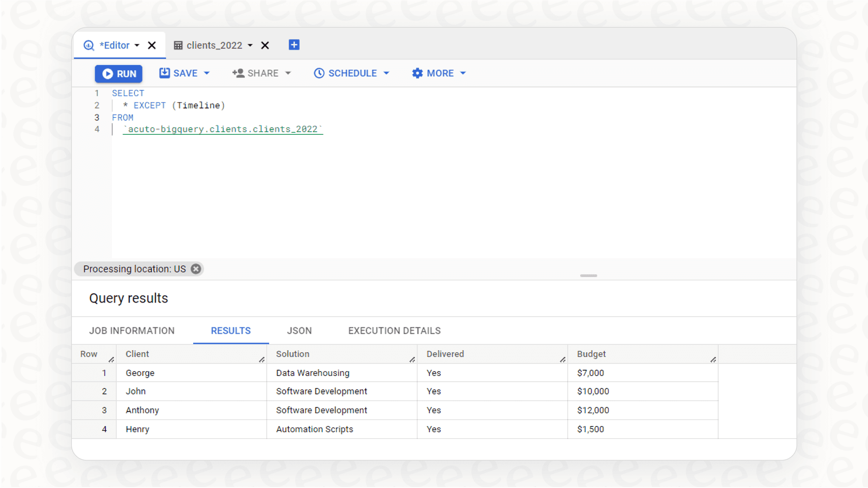Select the acuto-bigquery table reference in the query
Screen dimensions: 868x488
[223, 129]
